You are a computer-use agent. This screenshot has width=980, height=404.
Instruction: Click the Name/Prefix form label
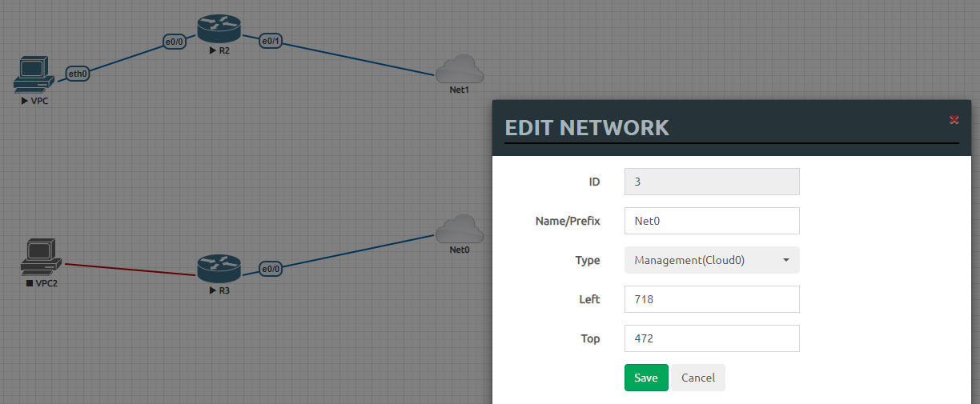pos(568,221)
